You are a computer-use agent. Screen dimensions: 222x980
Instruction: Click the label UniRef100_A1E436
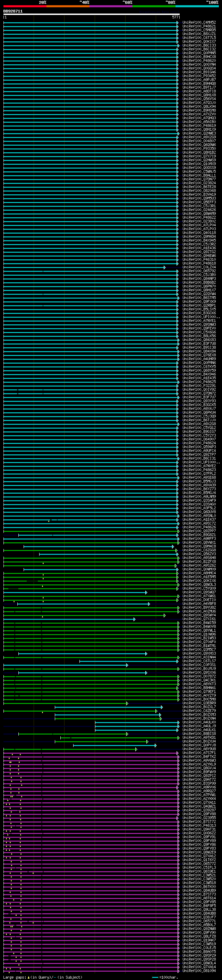click(199, 248)
